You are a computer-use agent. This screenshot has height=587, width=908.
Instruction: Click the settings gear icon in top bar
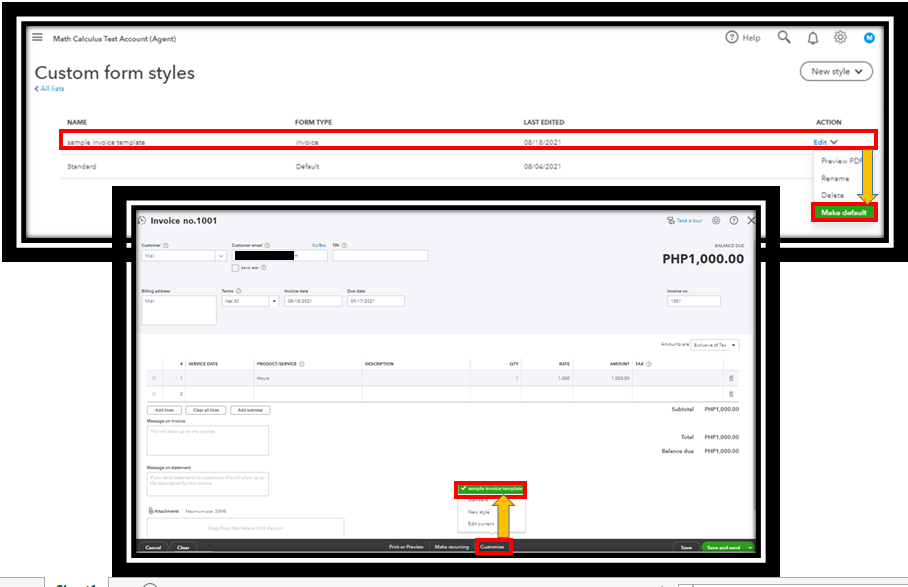point(840,37)
